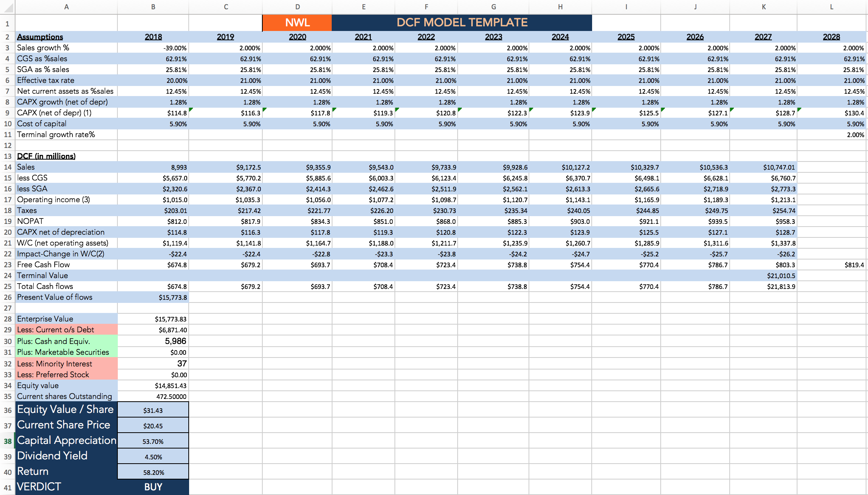Click the 53.70% capital appreciation cell
868x495 pixels.
[153, 441]
